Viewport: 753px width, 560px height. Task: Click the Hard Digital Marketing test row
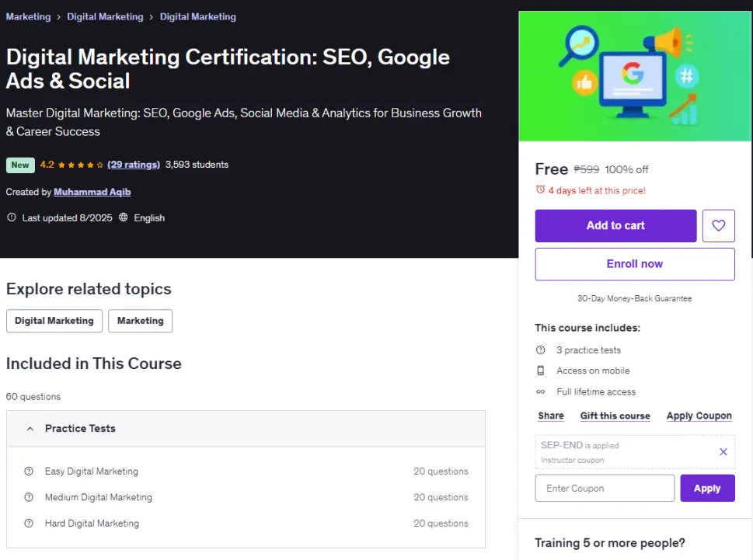pos(246,523)
